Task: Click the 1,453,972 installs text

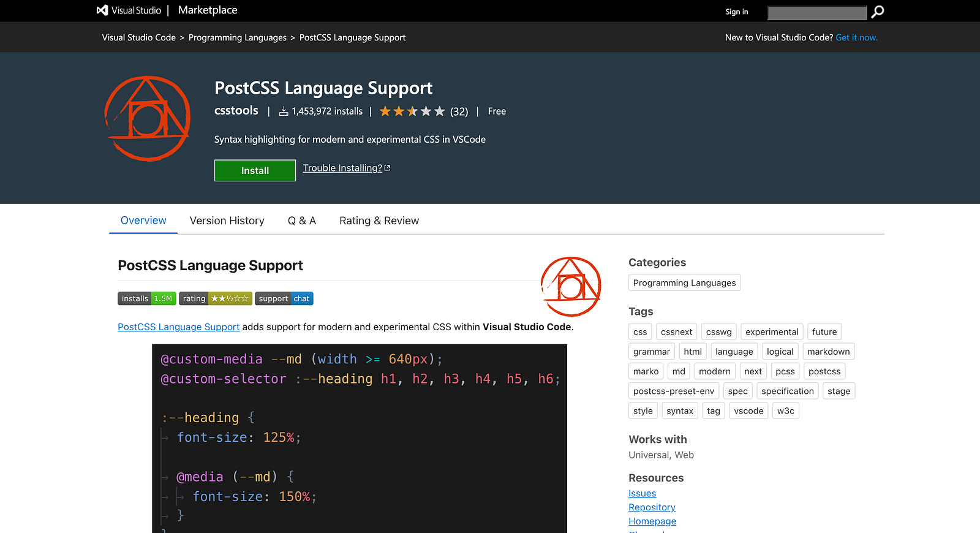Action: [327, 112]
